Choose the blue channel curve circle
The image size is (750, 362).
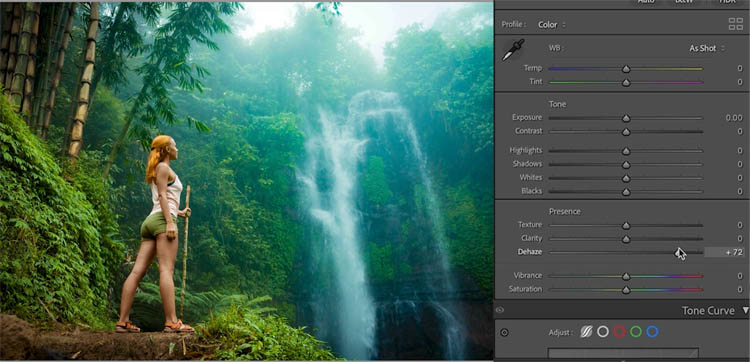(652, 331)
